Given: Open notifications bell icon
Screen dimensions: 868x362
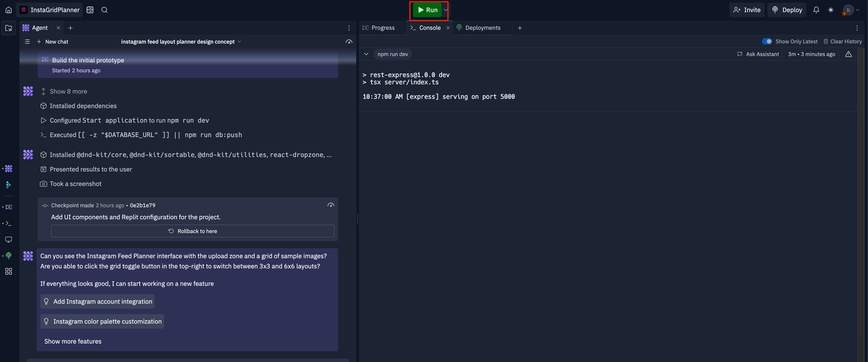Looking at the screenshot, I should [816, 10].
